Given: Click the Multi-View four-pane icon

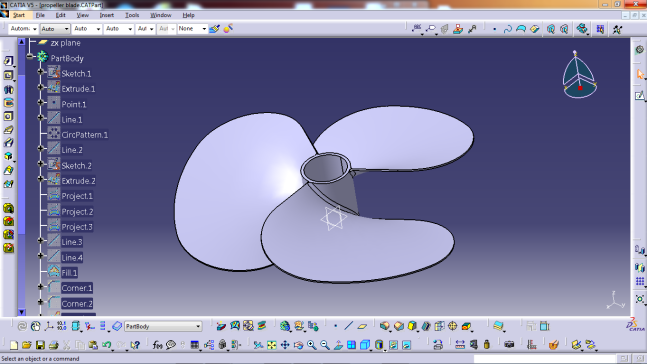Looking at the screenshot, I should [351, 345].
